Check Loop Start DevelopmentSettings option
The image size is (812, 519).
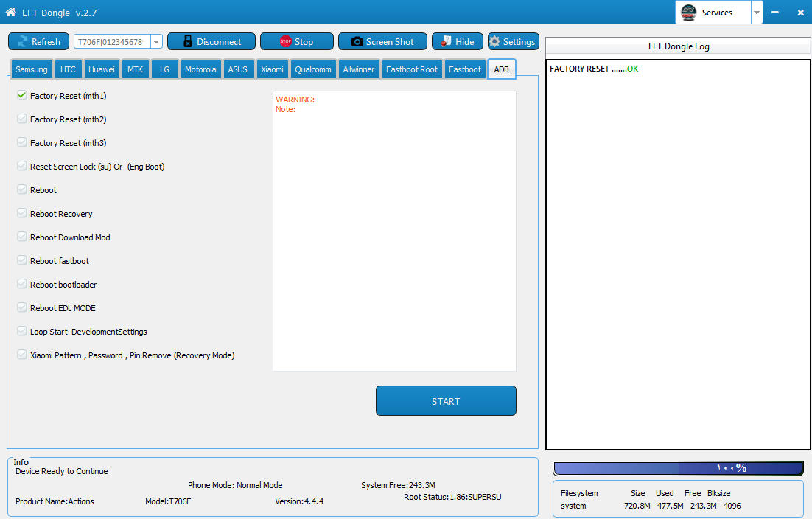click(22, 331)
